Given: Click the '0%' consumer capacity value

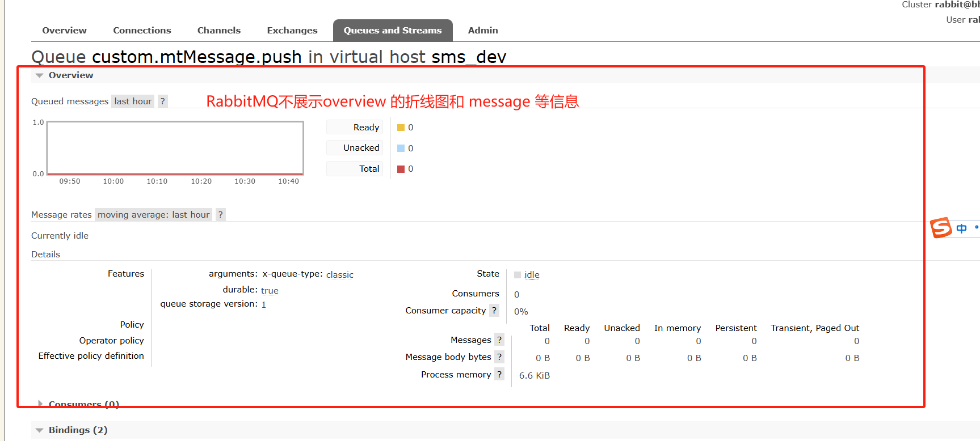Looking at the screenshot, I should 521,312.
